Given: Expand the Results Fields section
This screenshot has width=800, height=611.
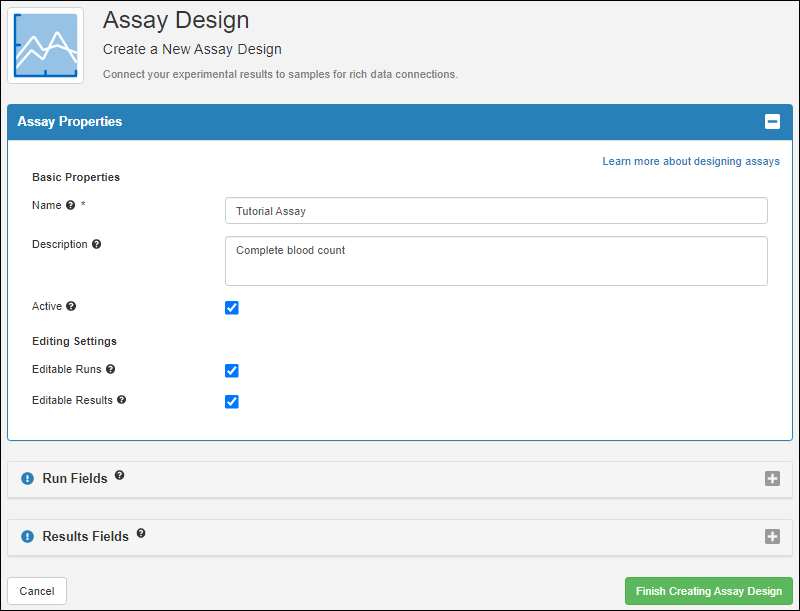Looking at the screenshot, I should (x=772, y=537).
